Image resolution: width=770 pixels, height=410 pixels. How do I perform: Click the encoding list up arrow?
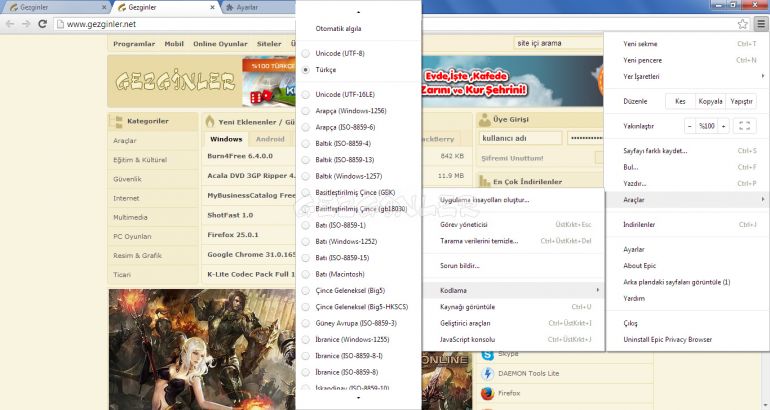[x=358, y=12]
